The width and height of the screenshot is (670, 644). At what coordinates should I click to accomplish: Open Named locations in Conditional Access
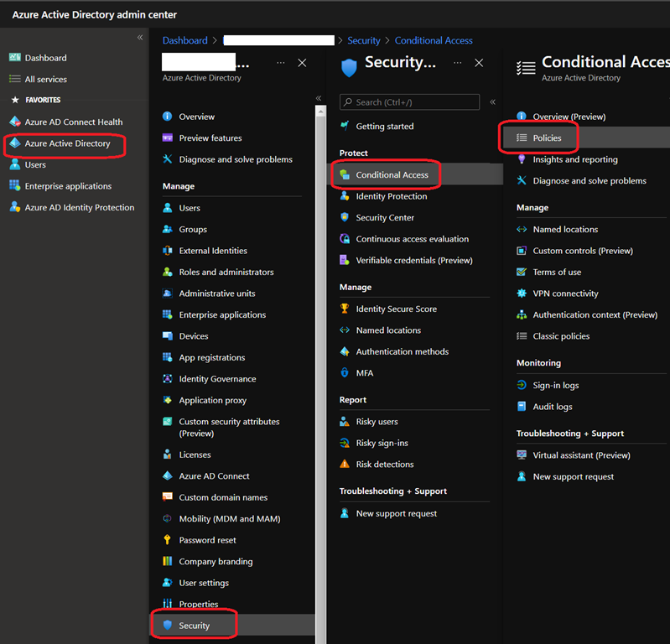click(565, 229)
